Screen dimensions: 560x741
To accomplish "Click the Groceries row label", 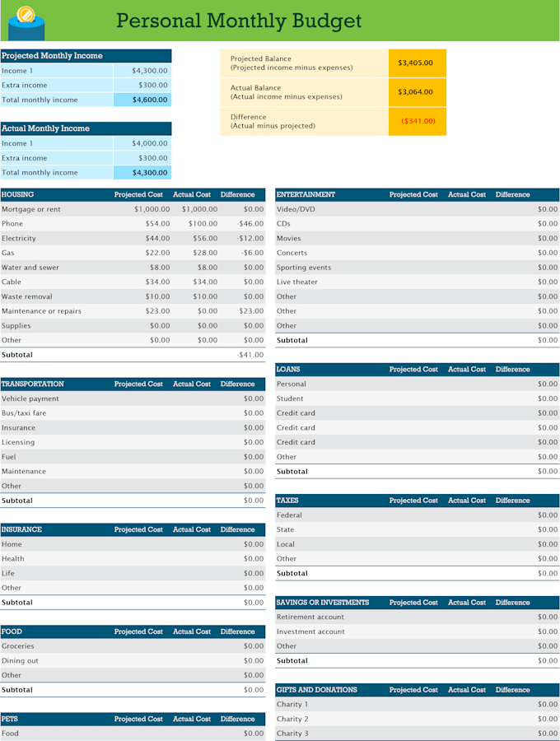I will tap(18, 646).
